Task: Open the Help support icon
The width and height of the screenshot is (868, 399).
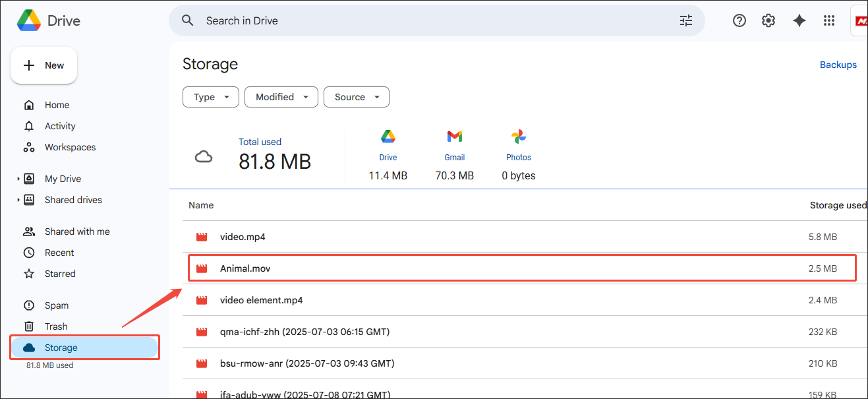Action: pyautogui.click(x=739, y=20)
